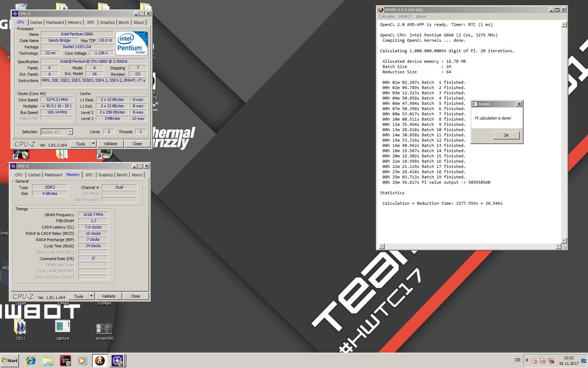The width and height of the screenshot is (588, 368).
Task: Open Windows Explorer folder icon on taskbar
Action: click(48, 360)
